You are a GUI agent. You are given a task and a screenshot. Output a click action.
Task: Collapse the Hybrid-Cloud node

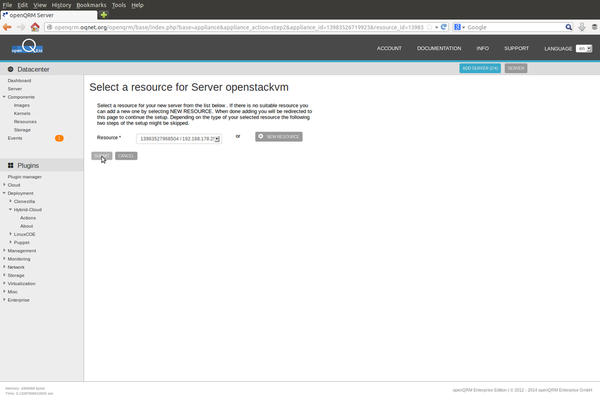click(10, 209)
